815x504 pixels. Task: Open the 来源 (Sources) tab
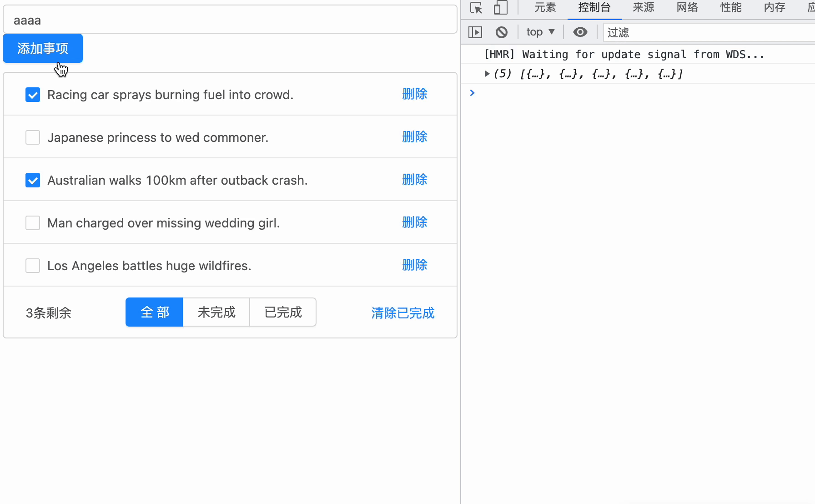coord(644,8)
